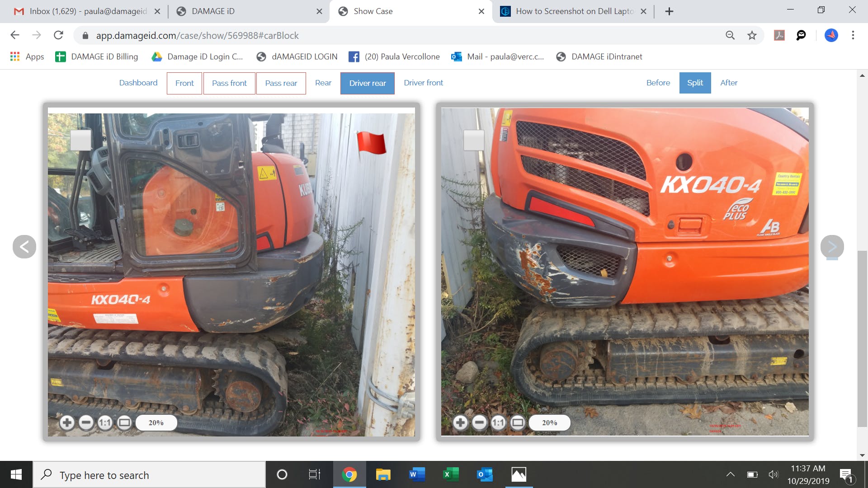The width and height of the screenshot is (868, 488).
Task: Switch to Split view mode
Action: (x=695, y=83)
